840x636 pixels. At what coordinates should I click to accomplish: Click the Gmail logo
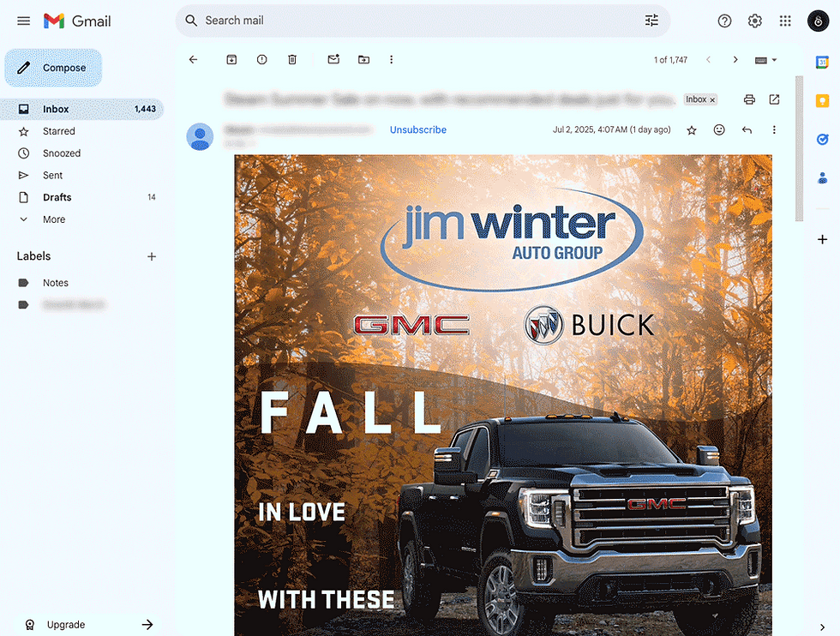77,21
